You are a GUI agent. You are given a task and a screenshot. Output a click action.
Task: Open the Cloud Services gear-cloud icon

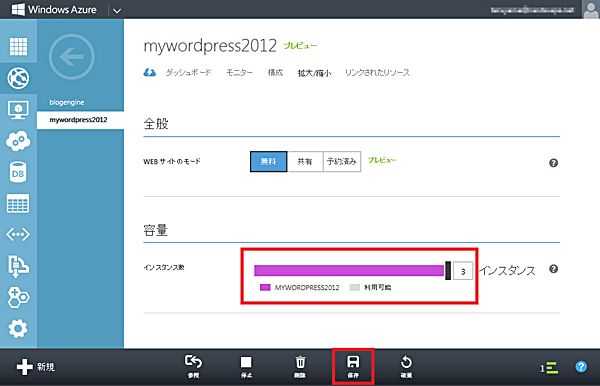point(18,141)
